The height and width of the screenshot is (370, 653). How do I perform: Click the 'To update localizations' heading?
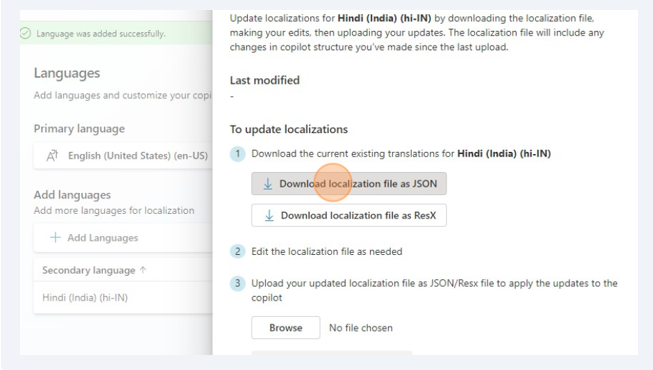pyautogui.click(x=289, y=129)
